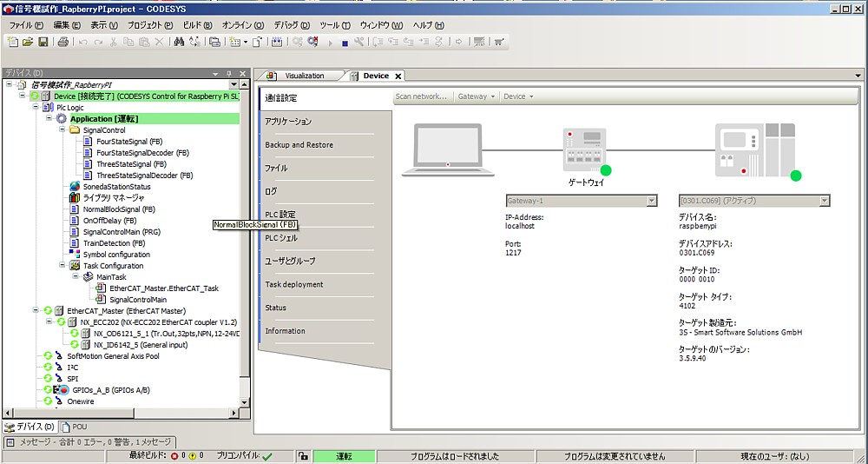868x464 pixels.
Task: Click device tree horizontal scrollbar thumb
Action: (x=73, y=413)
